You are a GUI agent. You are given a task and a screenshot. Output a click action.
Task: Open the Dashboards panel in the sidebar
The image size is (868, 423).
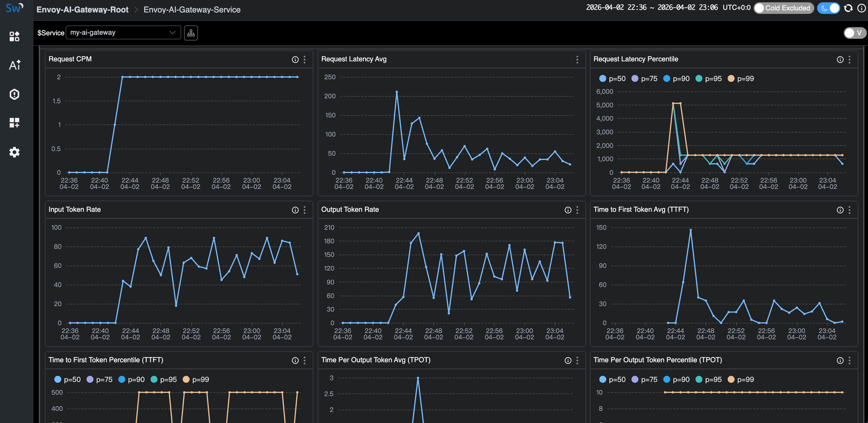tap(15, 36)
